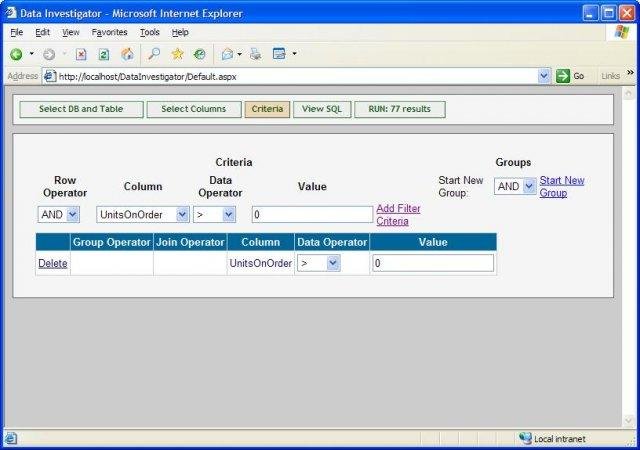Screen dimensions: 640x450
Task: Click RUN: 77 results button
Action: (x=400, y=109)
